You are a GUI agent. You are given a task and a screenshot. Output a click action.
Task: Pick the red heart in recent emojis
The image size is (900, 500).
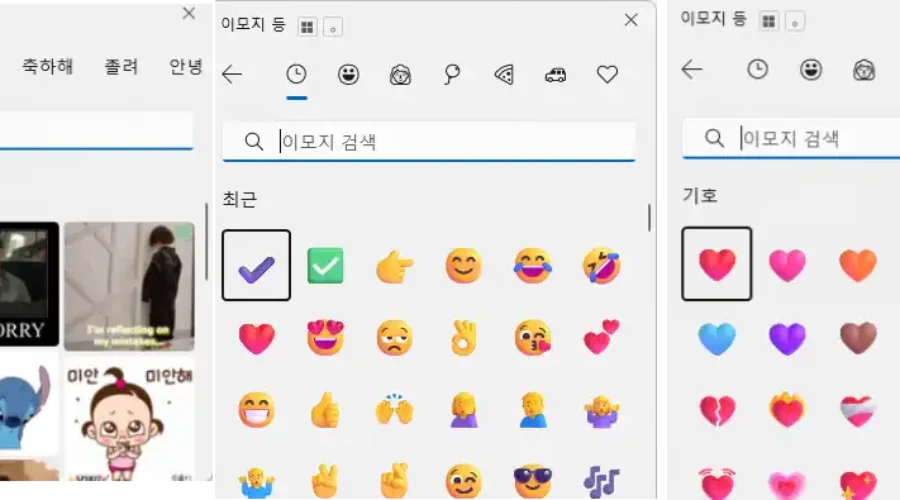point(256,338)
